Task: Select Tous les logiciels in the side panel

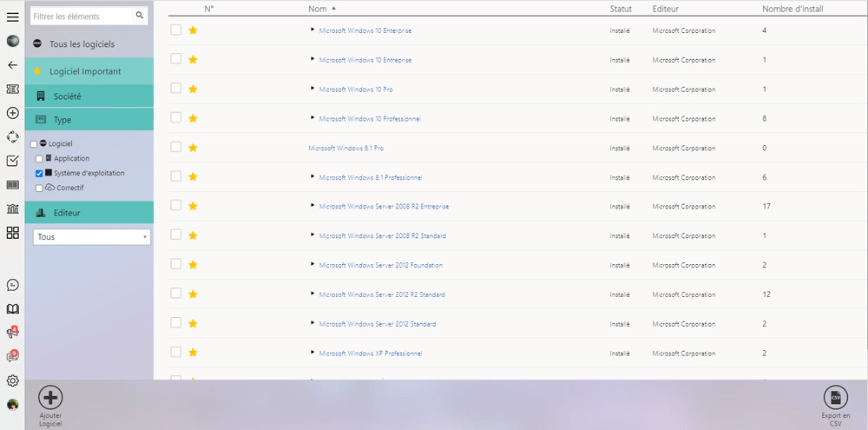Action: (81, 43)
